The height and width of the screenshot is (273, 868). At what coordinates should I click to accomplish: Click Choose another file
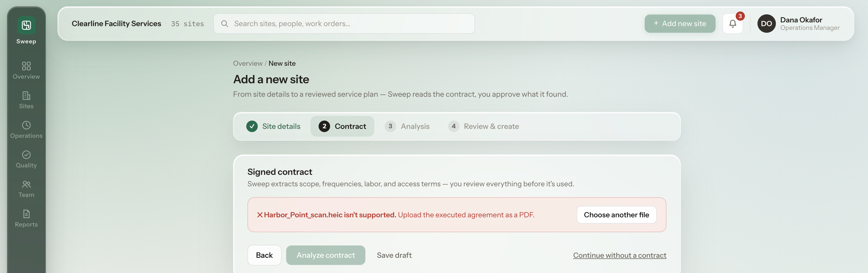(x=616, y=215)
